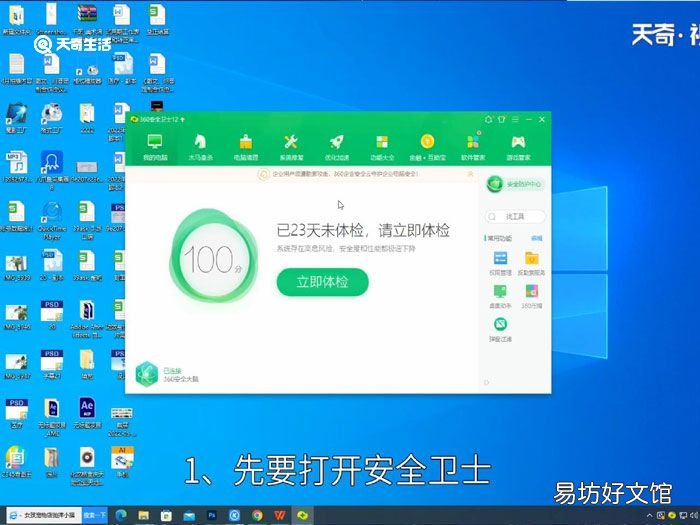Click the 立即体检 check-up button
This screenshot has height=525, width=700.
pyautogui.click(x=323, y=282)
